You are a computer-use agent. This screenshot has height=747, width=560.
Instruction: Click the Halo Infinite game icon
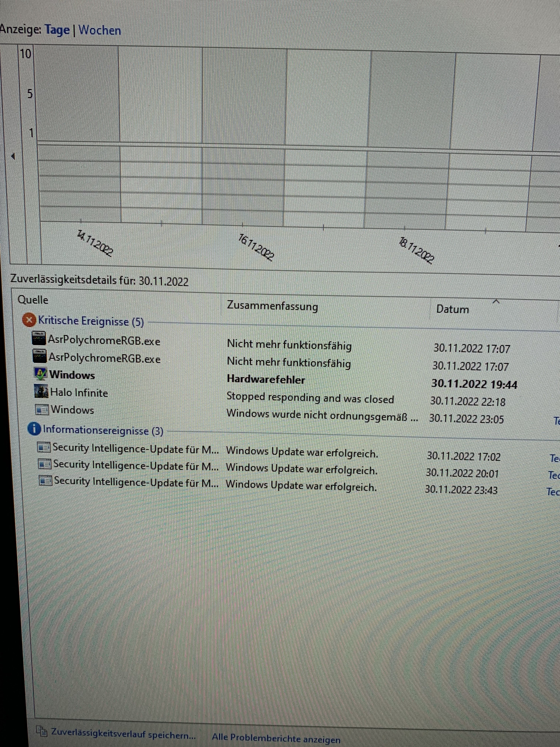[41, 391]
